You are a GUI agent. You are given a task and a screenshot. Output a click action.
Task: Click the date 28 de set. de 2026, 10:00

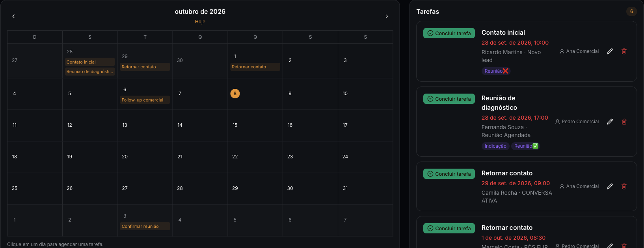(x=515, y=43)
